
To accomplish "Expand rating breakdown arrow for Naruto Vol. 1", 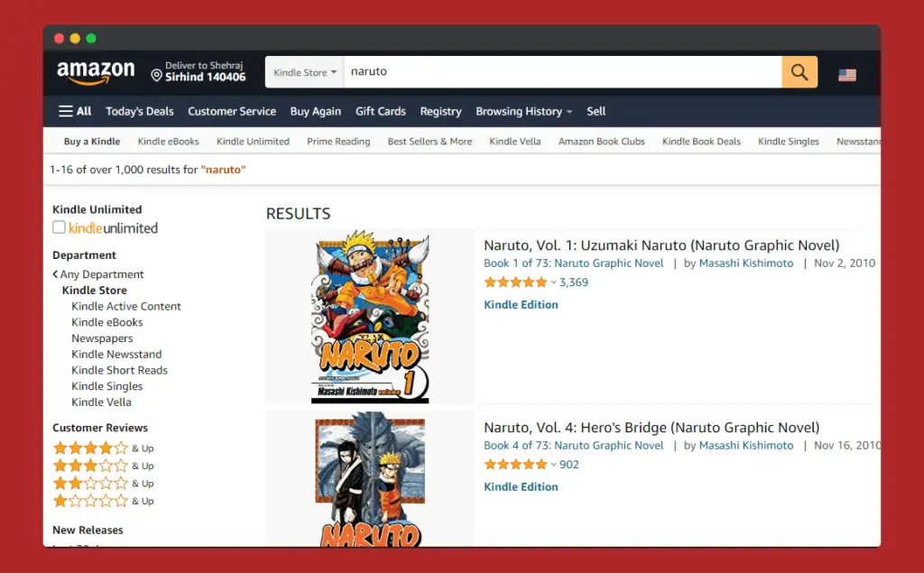I will point(553,282).
